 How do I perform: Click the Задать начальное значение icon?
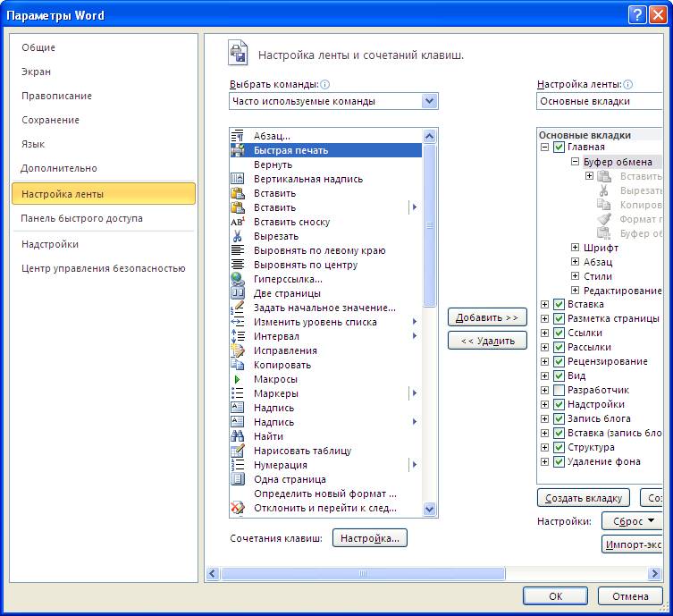(238, 308)
